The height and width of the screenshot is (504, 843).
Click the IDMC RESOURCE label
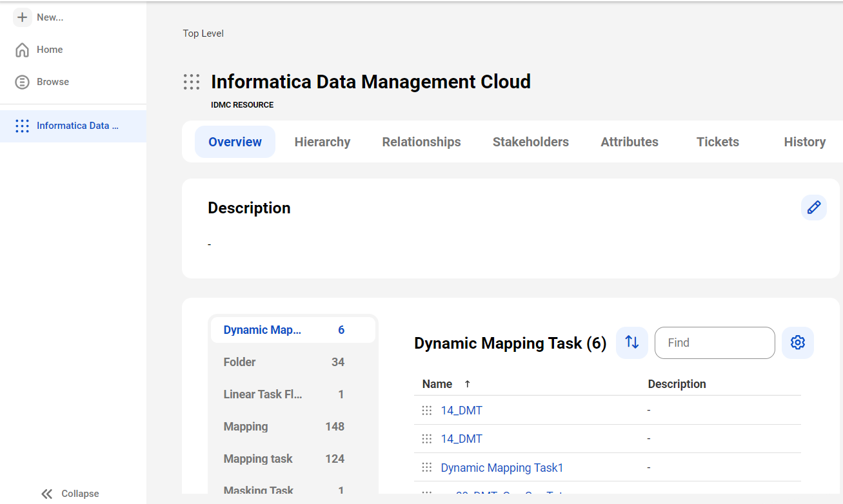click(243, 105)
